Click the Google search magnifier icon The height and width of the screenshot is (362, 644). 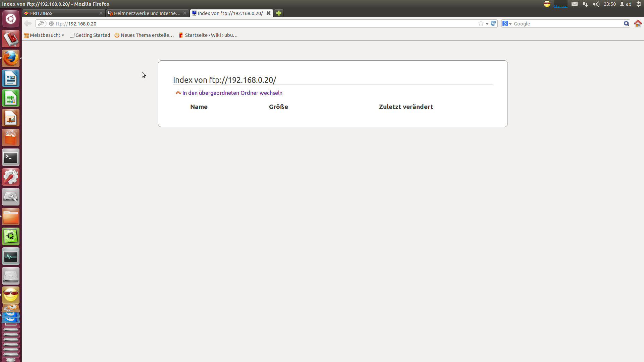click(626, 23)
